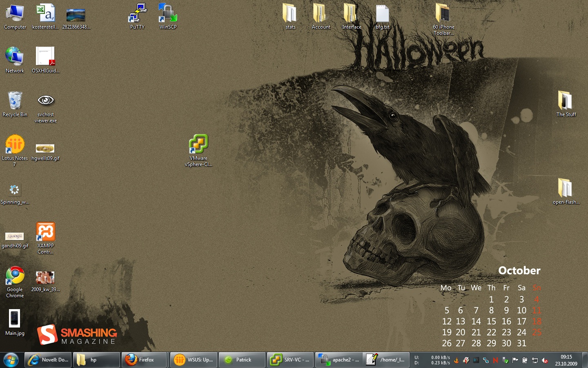Select the hgwells09.gif image thumbnail
The image size is (588, 368).
45,148
